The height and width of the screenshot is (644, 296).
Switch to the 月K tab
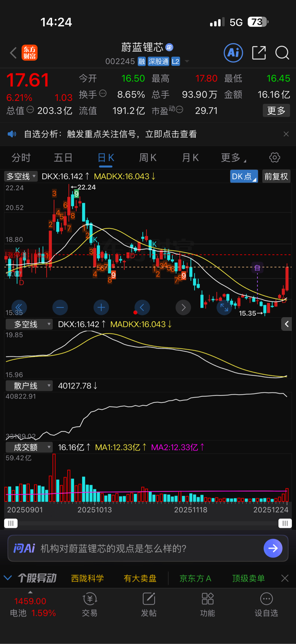(x=190, y=157)
